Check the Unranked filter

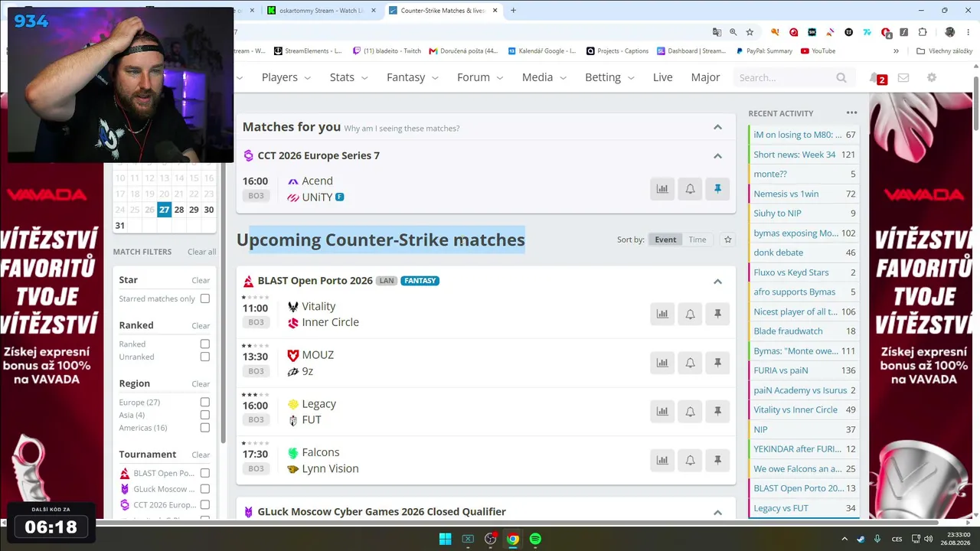(x=204, y=357)
